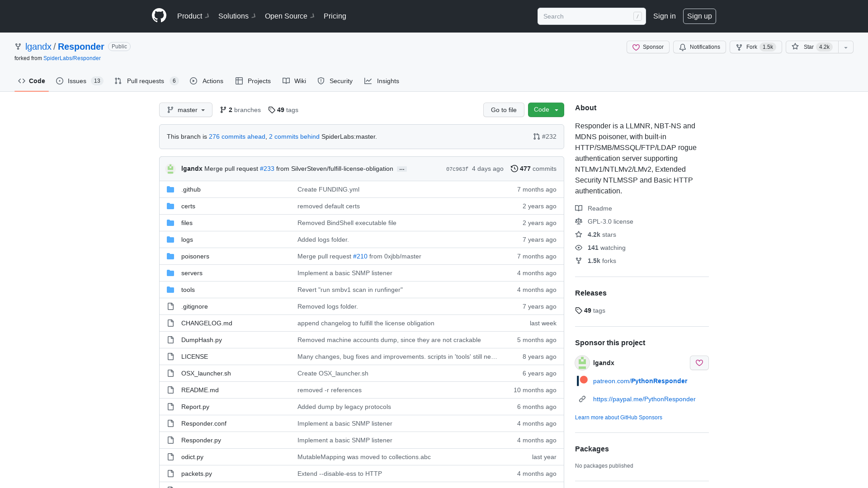Open patreon.com/PythonResponder link
Screen dimensions: 868x488
pos(640,381)
